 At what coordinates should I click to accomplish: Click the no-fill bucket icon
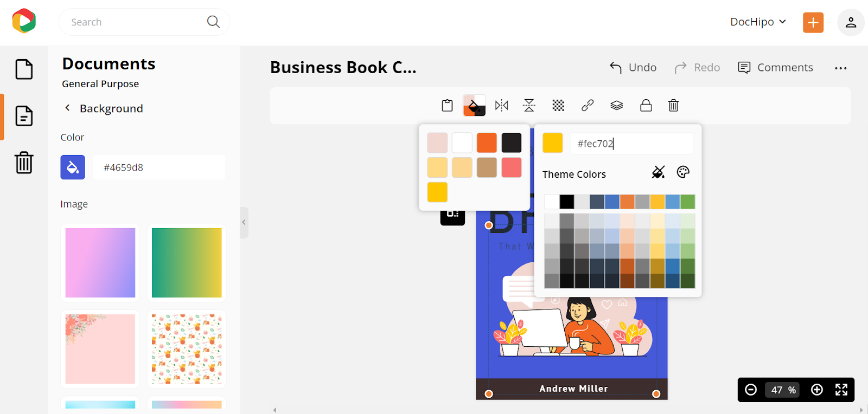pos(658,172)
